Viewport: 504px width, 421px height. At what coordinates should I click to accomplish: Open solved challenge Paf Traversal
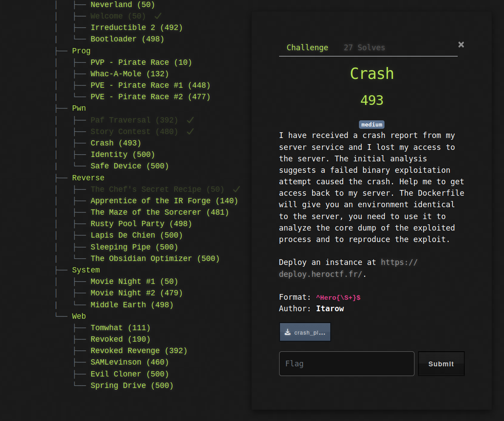pyautogui.click(x=134, y=120)
